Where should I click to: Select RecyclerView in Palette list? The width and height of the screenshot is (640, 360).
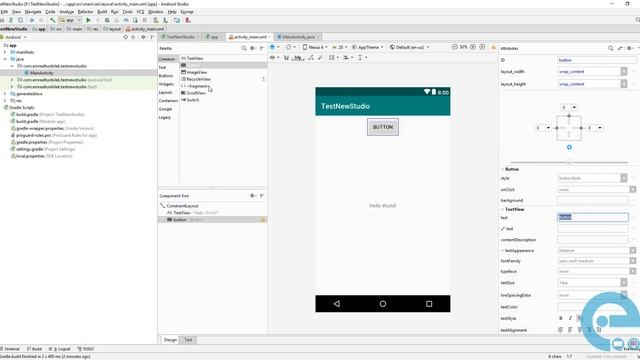(x=196, y=79)
